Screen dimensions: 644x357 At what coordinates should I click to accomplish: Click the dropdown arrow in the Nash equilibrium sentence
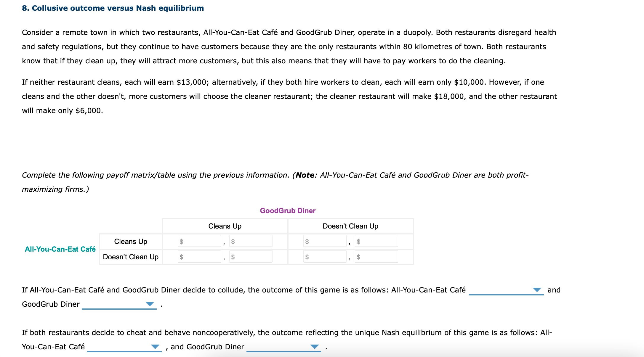(156, 347)
